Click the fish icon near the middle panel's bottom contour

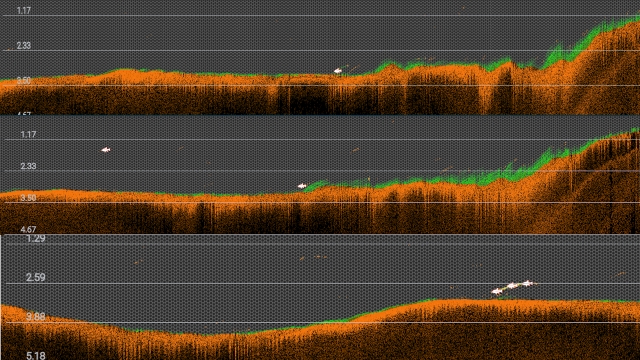(x=302, y=186)
